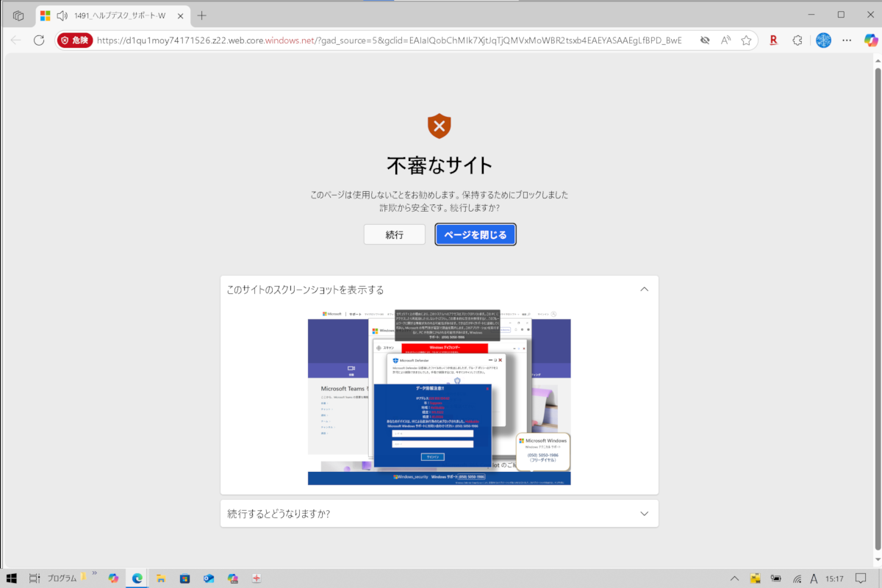This screenshot has width=882, height=588.
Task: Reload the page with the refresh icon
Action: (40, 40)
